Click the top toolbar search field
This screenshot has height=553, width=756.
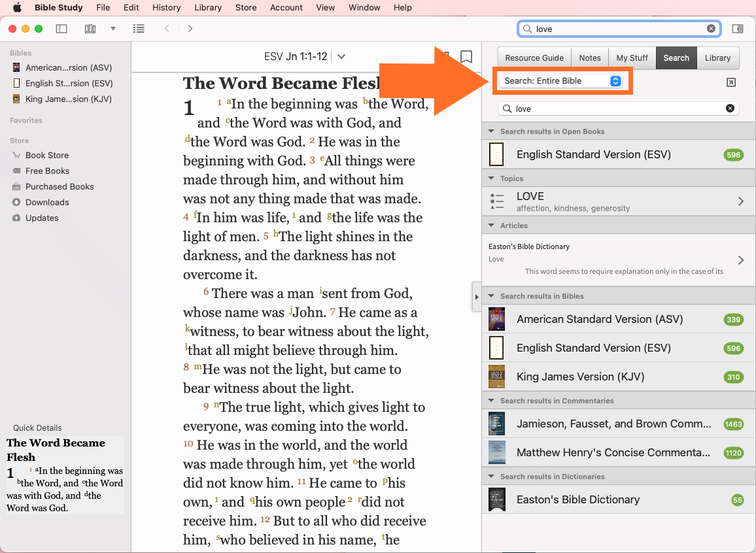619,29
